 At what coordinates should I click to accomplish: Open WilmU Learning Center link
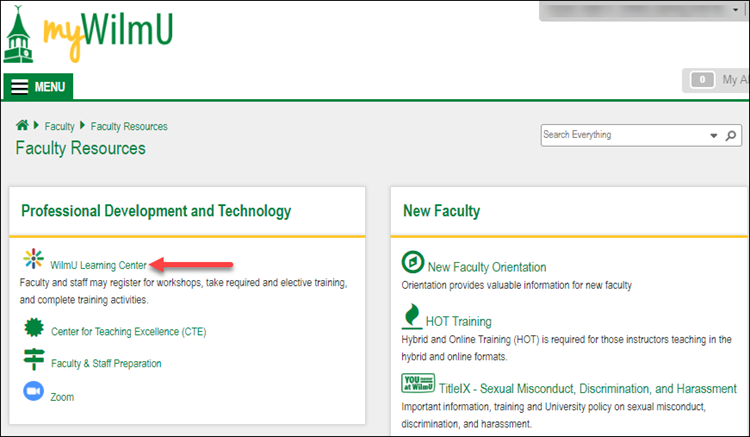pos(99,265)
